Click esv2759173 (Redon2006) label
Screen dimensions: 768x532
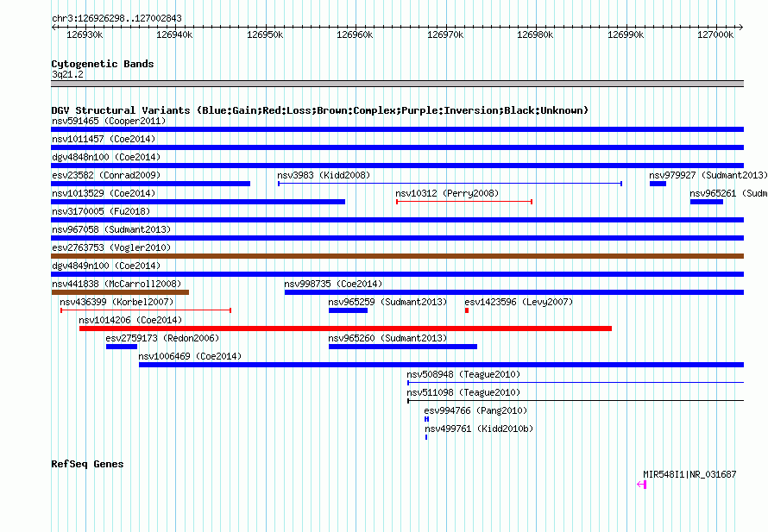pyautogui.click(x=162, y=338)
